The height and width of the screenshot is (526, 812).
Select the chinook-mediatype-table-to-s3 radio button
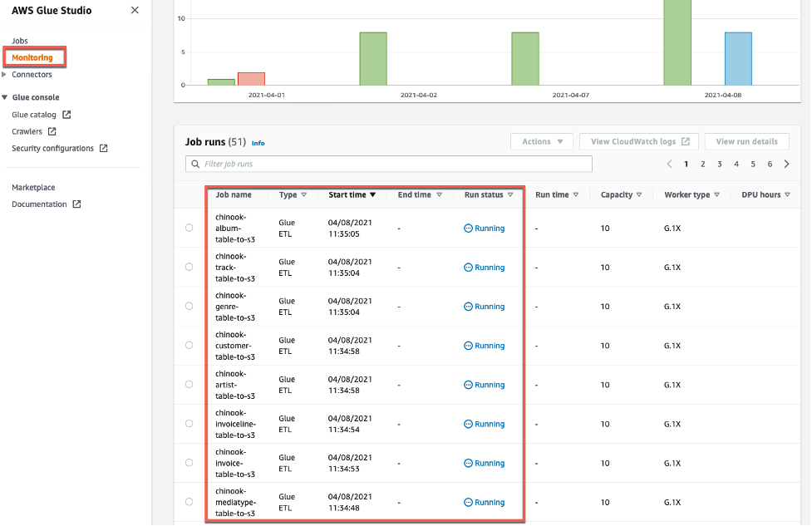point(189,502)
